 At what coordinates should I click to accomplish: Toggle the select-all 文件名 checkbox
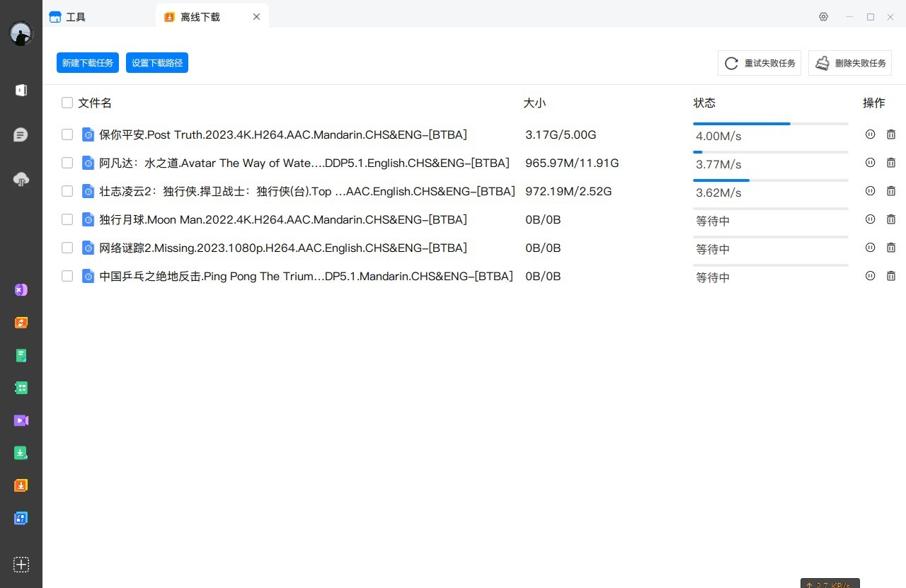click(x=67, y=103)
